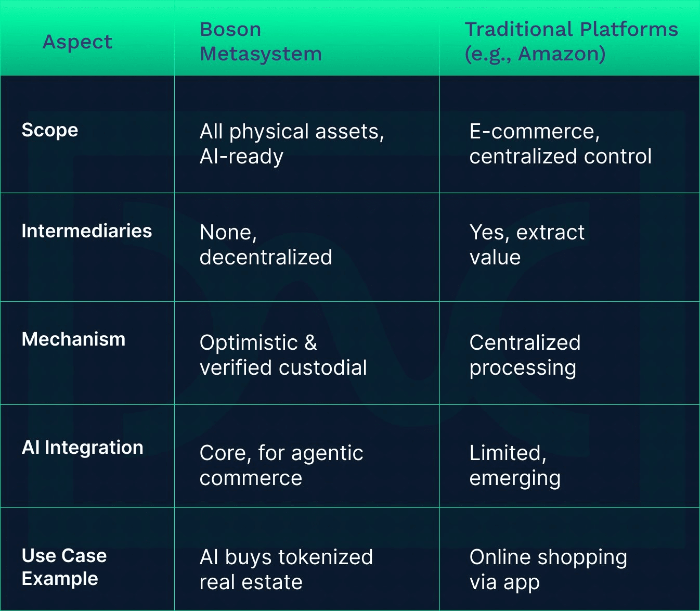Viewport: 700px width, 611px height.
Task: Click the 'E-commerce, centralized control' cell
Action: coord(560,144)
